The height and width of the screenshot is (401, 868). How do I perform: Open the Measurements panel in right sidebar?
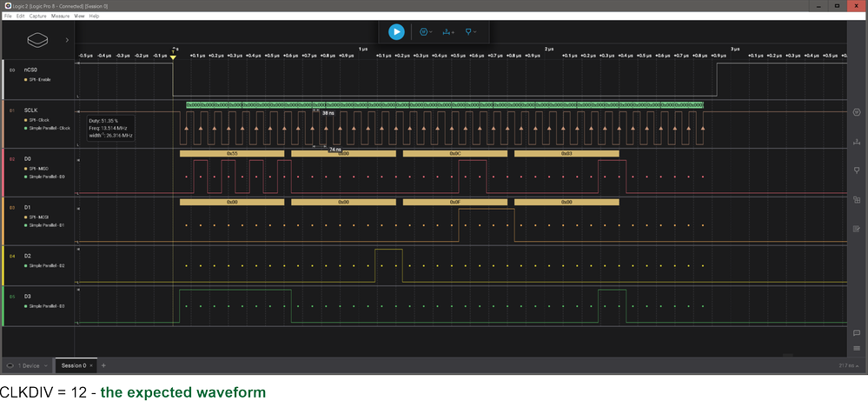pos(857,142)
